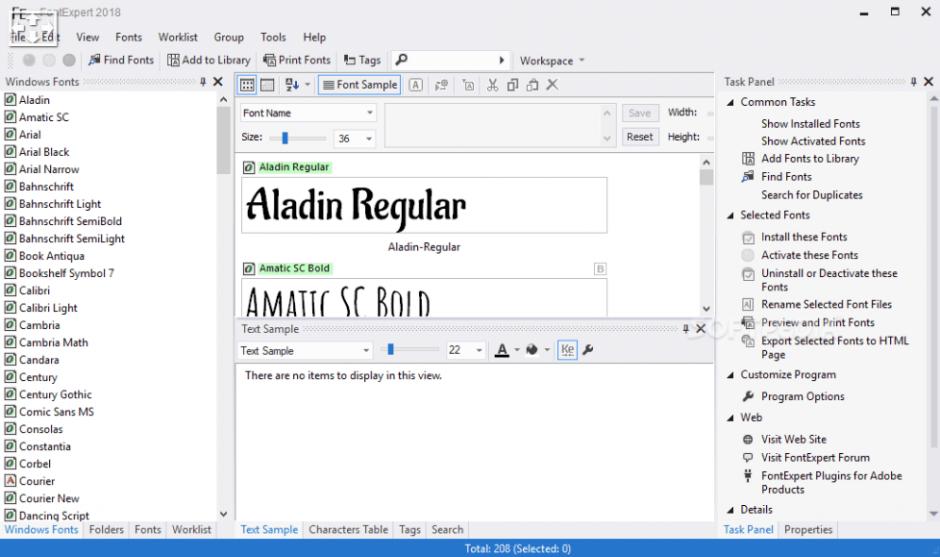Screen dimensions: 940x557
Task: Open the View menu
Action: coord(88,37)
